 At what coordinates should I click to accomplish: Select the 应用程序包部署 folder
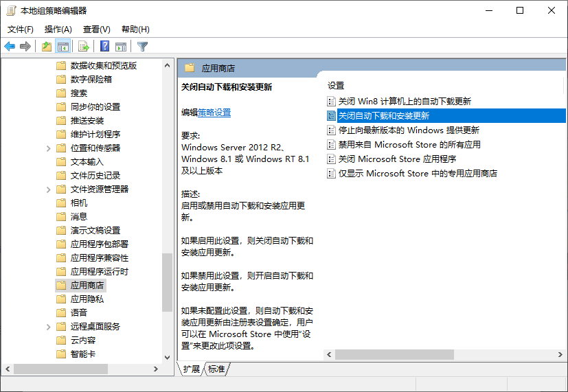(100, 244)
